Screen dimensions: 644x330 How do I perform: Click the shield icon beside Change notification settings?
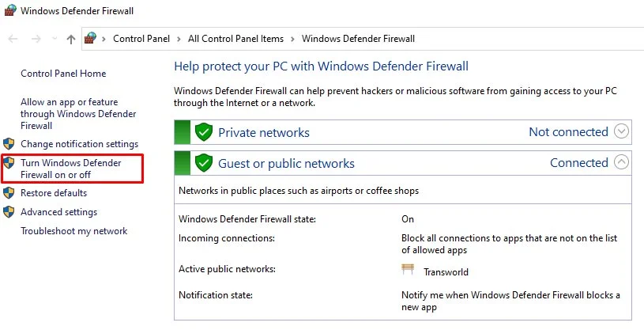tap(9, 144)
